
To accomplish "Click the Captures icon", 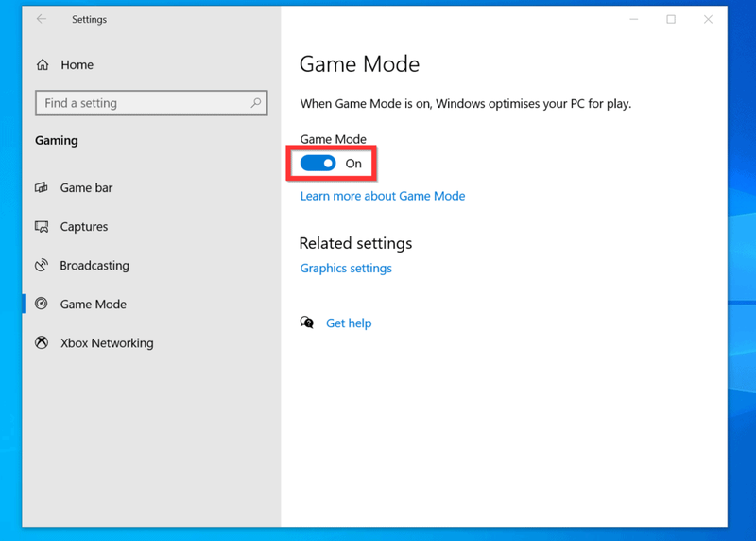I will tap(42, 226).
